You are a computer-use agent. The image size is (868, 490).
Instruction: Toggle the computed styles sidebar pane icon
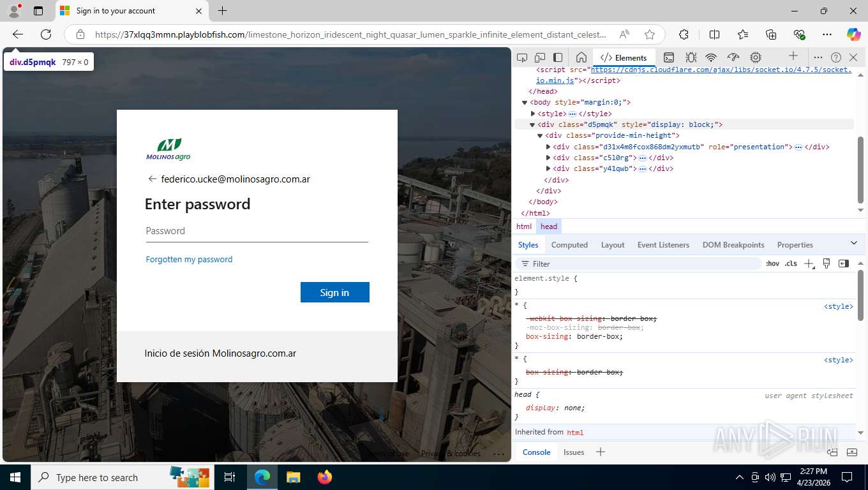click(844, 264)
